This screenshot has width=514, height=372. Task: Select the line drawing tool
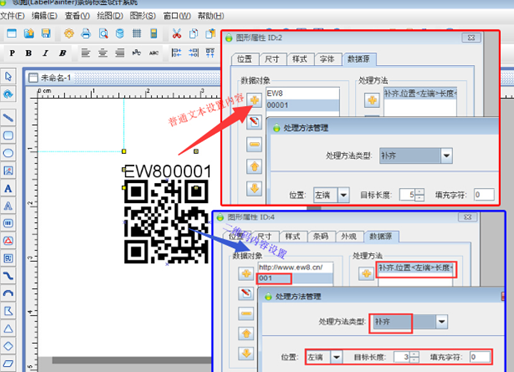coord(8,117)
